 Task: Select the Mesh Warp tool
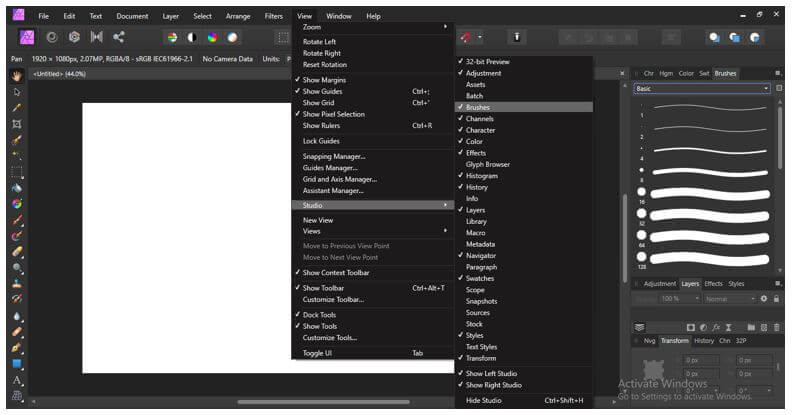[17, 396]
